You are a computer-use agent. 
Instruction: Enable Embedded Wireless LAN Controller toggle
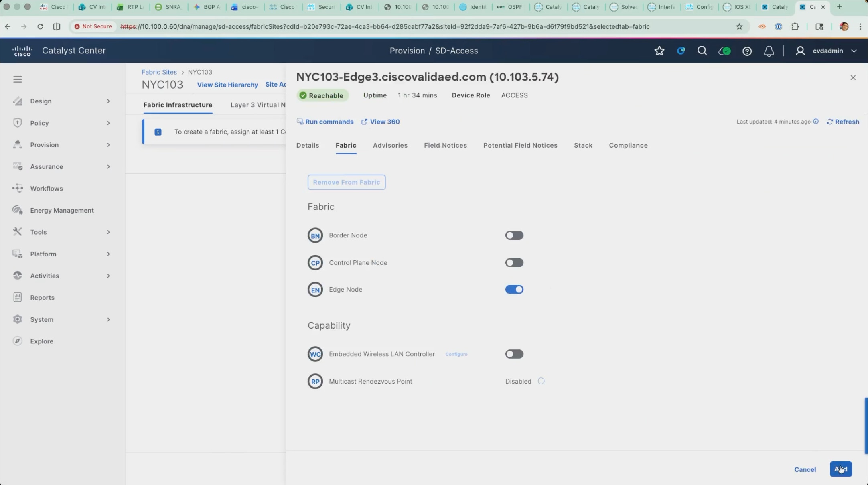(x=514, y=354)
